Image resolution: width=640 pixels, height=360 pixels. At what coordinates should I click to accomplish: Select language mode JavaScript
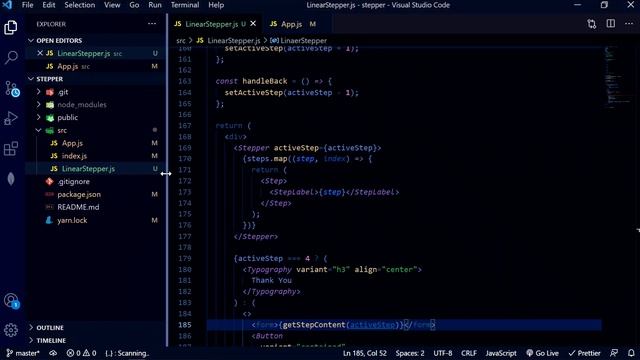501,353
